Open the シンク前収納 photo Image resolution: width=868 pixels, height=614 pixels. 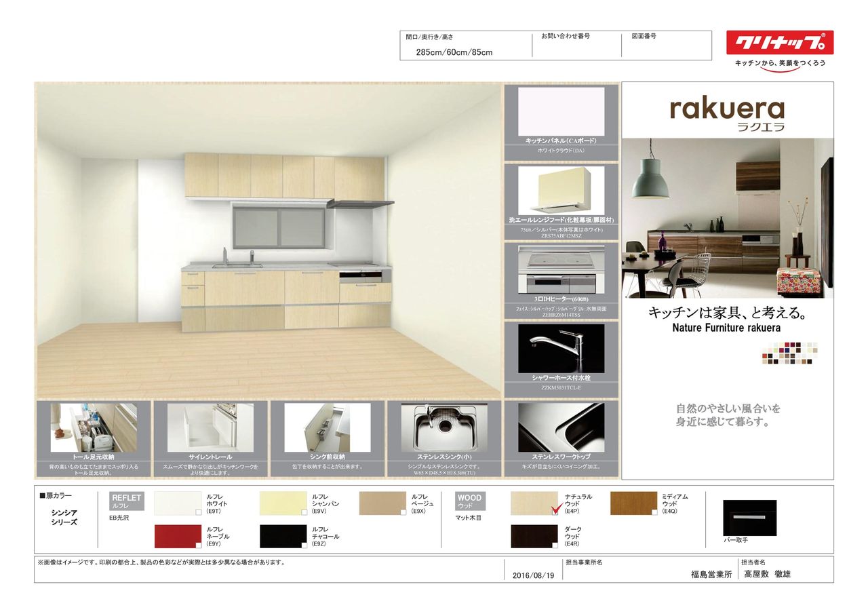coord(328,427)
